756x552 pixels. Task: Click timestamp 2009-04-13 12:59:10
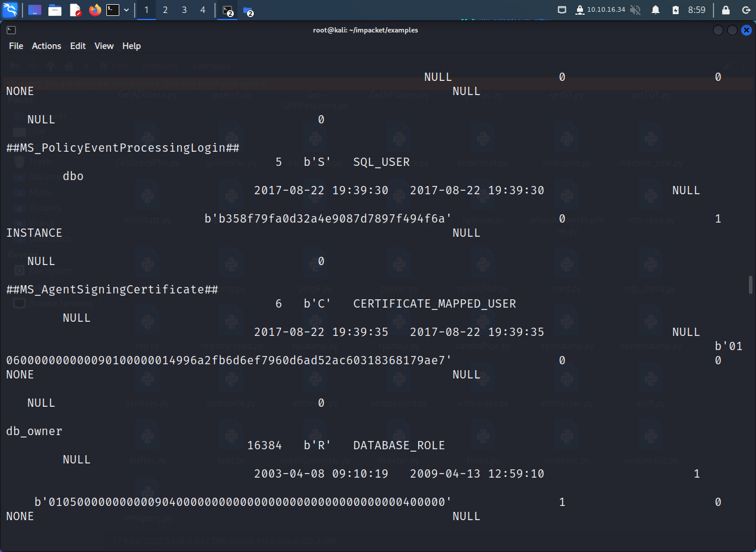tap(477, 473)
